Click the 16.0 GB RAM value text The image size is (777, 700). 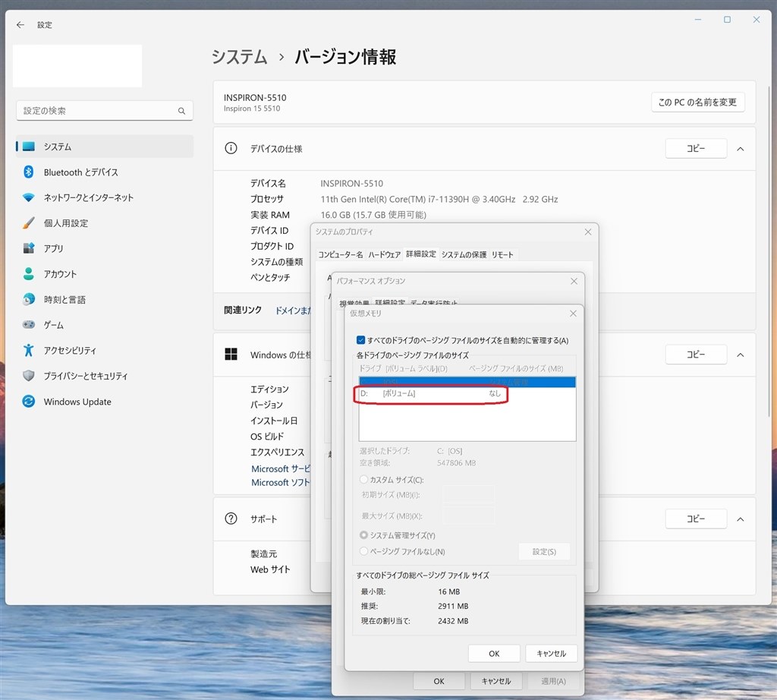pos(373,215)
